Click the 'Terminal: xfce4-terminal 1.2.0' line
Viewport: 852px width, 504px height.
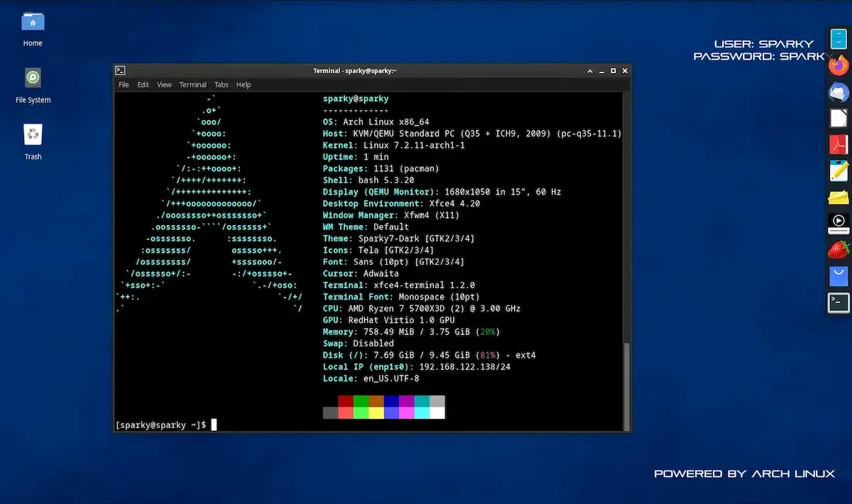tap(399, 285)
